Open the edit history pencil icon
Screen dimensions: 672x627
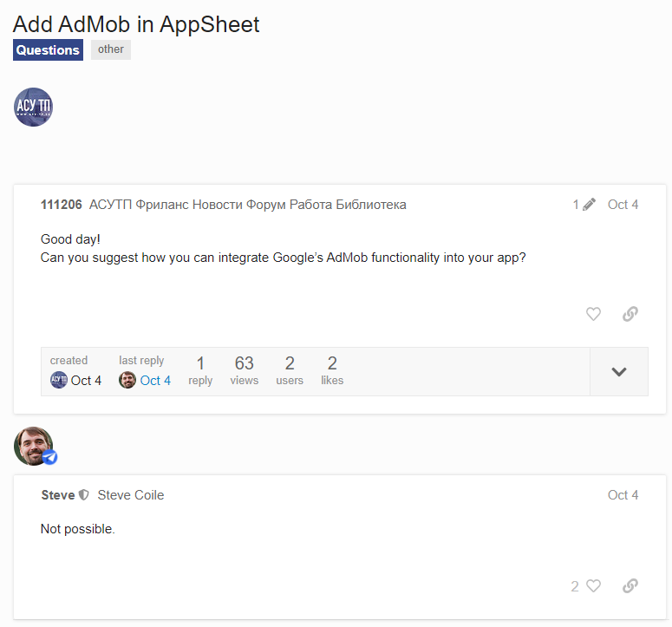coord(589,205)
